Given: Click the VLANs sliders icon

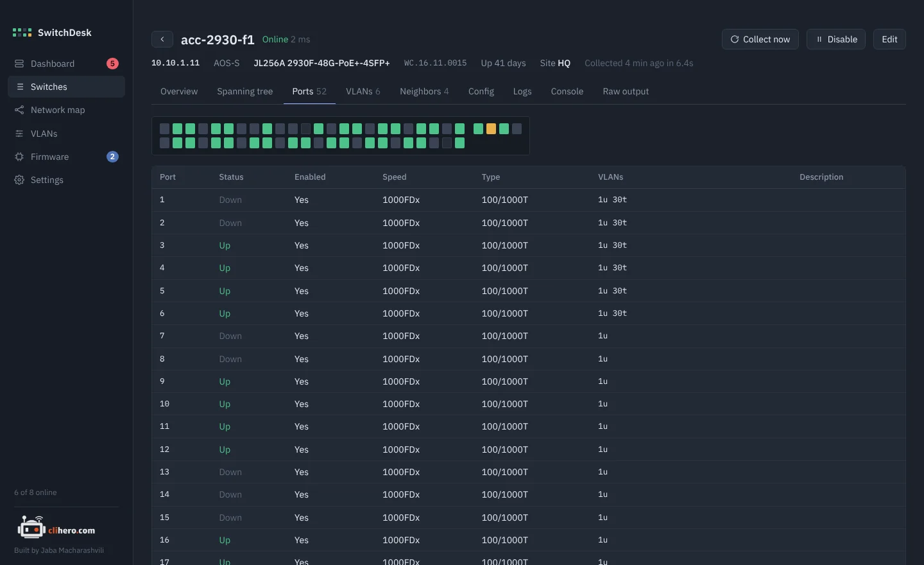Looking at the screenshot, I should [19, 134].
